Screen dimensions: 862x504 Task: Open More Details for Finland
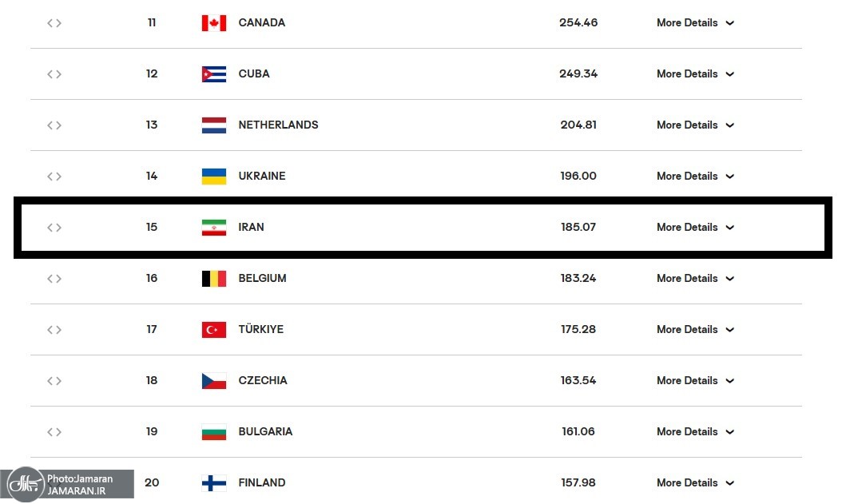[x=694, y=483]
